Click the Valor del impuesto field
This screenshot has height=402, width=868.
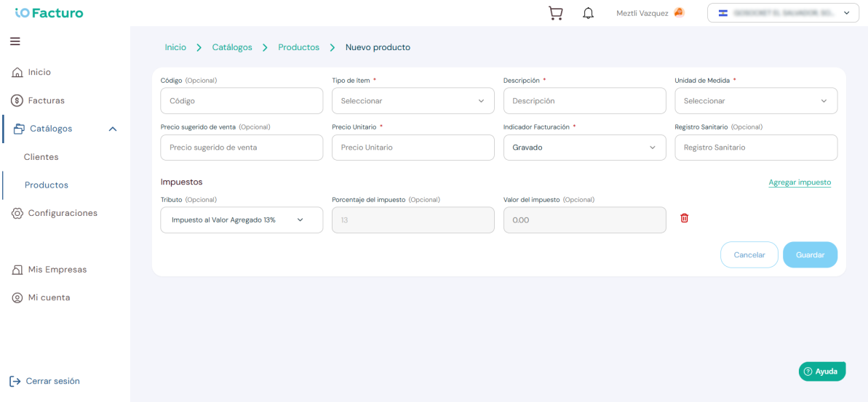(584, 220)
